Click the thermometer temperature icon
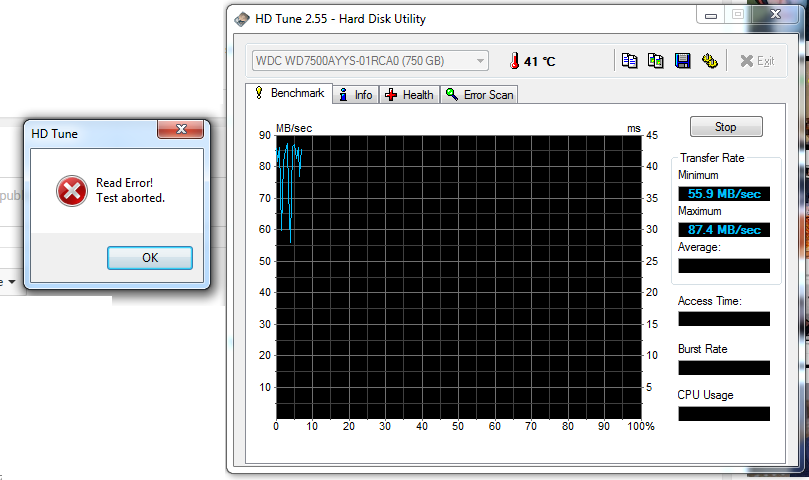The height and width of the screenshot is (480, 809). (x=514, y=61)
